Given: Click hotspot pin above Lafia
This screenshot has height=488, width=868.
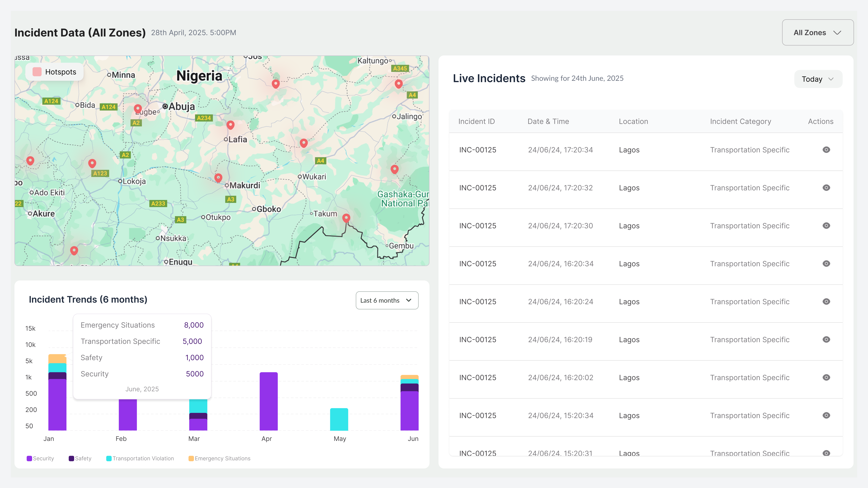Looking at the screenshot, I should [230, 125].
